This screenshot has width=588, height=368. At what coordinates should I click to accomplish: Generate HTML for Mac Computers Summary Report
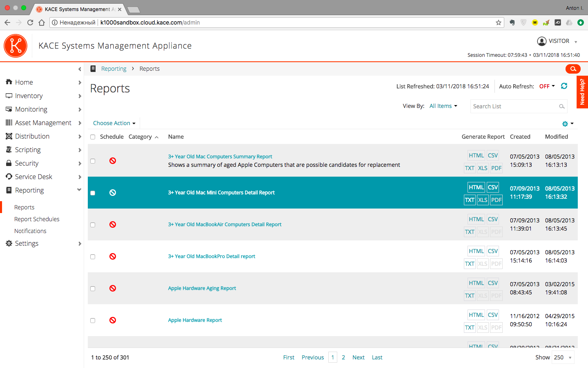click(x=476, y=155)
